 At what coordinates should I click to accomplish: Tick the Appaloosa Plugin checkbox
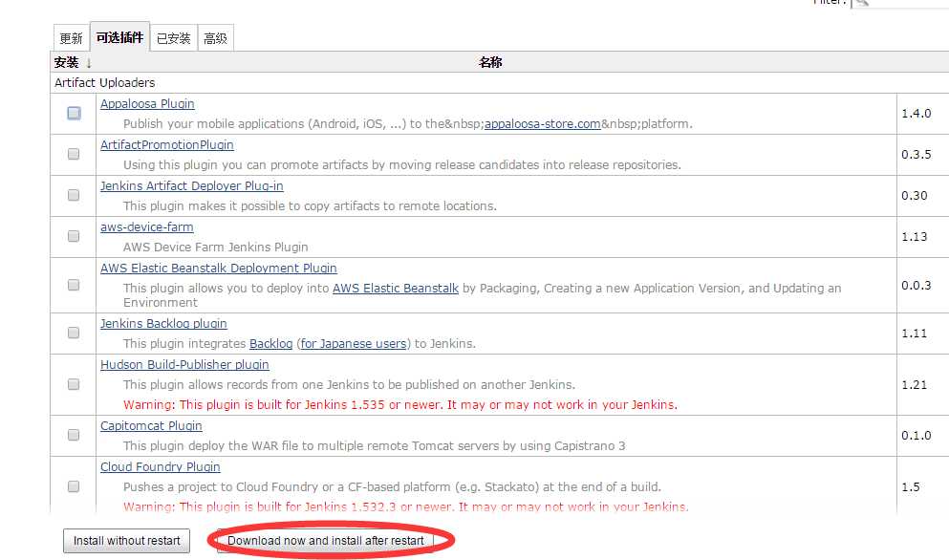(x=74, y=113)
